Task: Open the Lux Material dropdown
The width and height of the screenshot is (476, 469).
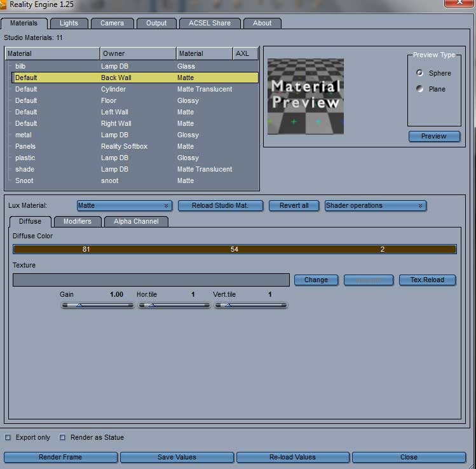Action: [x=125, y=205]
